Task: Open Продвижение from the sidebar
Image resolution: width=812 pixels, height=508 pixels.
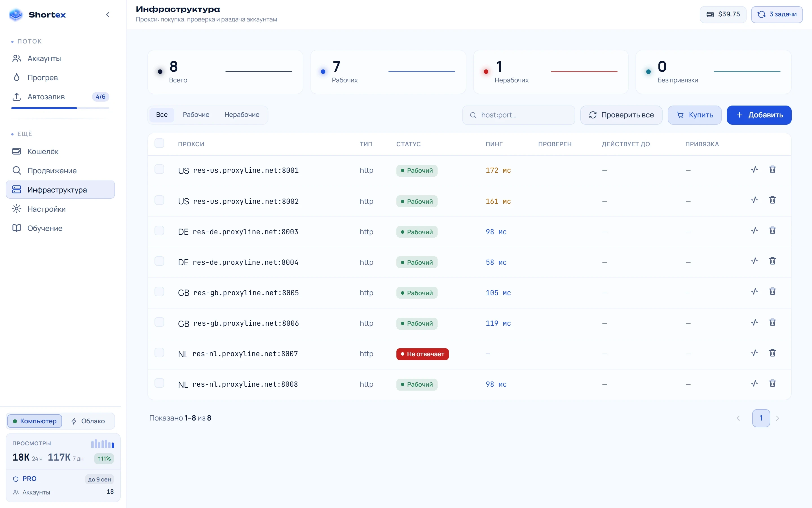Action: (60, 171)
